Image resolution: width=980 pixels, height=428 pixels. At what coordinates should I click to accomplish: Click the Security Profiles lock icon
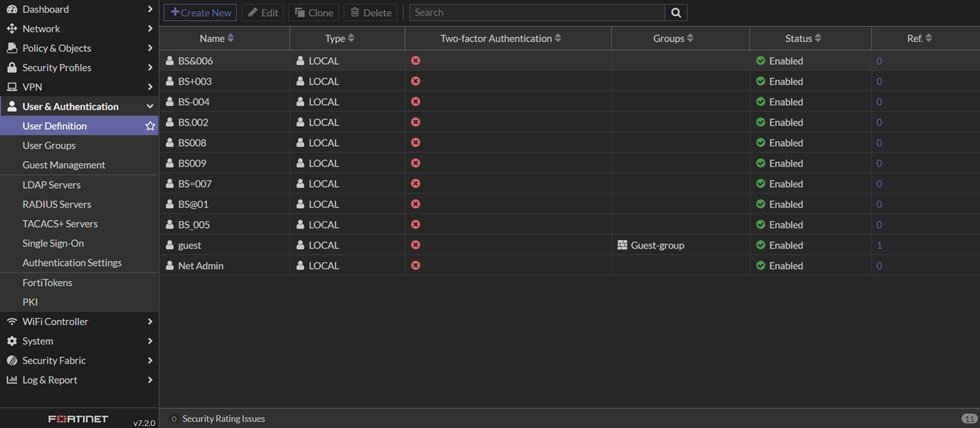point(12,68)
